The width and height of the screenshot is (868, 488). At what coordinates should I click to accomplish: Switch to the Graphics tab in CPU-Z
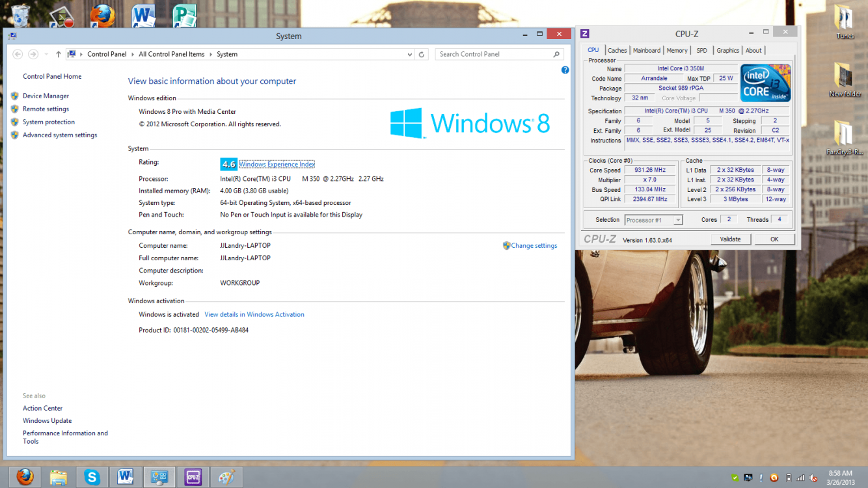coord(727,50)
